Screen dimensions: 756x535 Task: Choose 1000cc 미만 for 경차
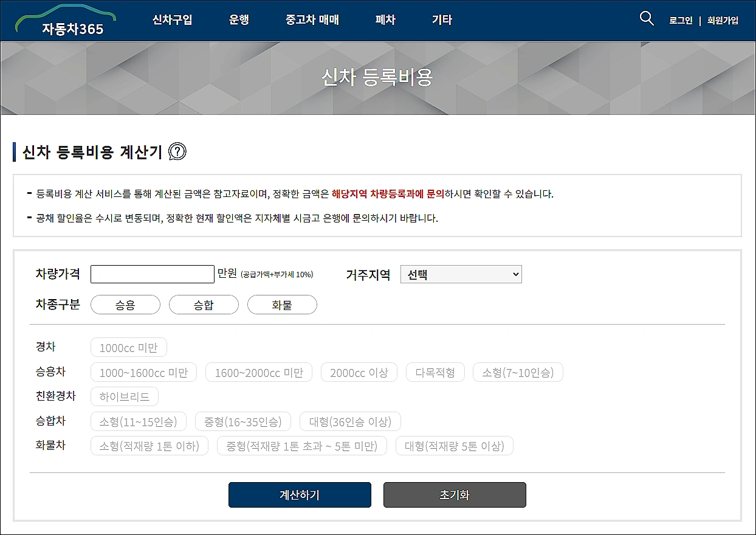pyautogui.click(x=128, y=347)
